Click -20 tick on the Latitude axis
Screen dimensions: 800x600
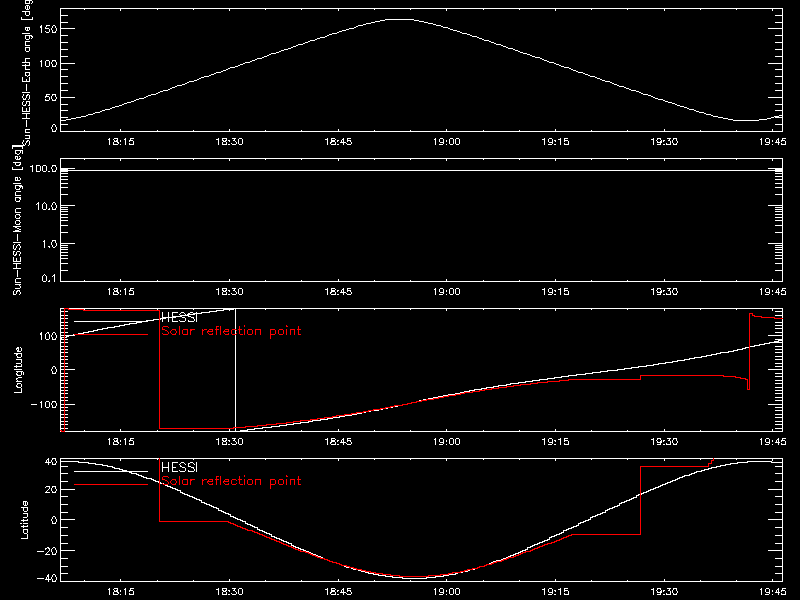[47, 551]
